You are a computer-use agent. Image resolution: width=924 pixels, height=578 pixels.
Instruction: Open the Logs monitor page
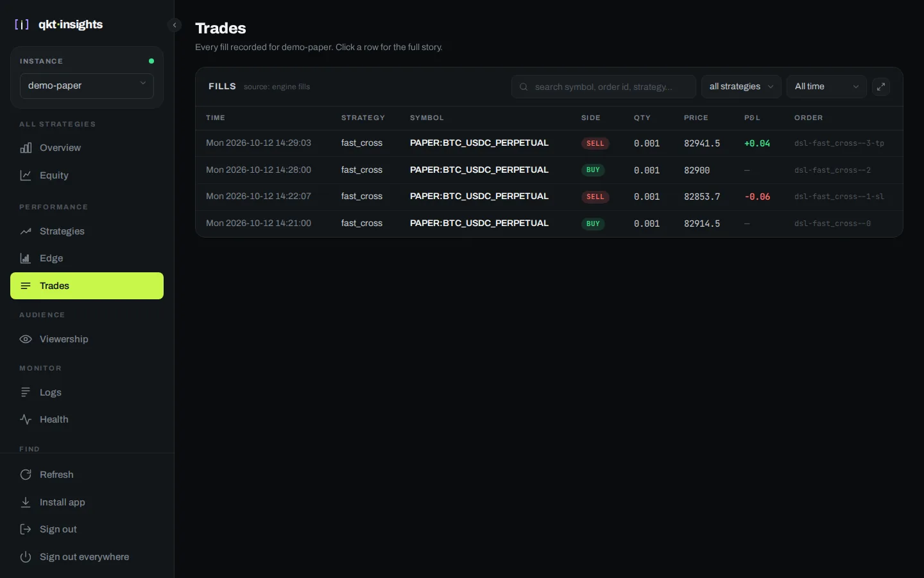87,392
